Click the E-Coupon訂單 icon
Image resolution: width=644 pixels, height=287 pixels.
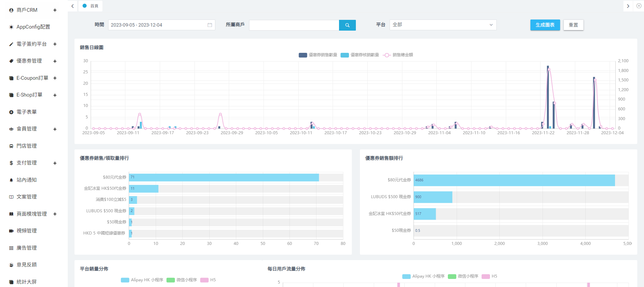pos(11,78)
